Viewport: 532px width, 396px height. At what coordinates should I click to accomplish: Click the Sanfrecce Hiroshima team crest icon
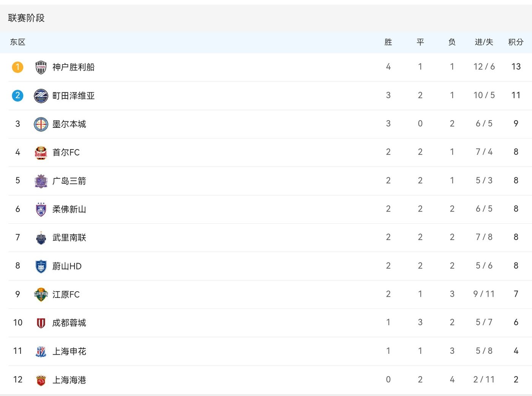(41, 181)
